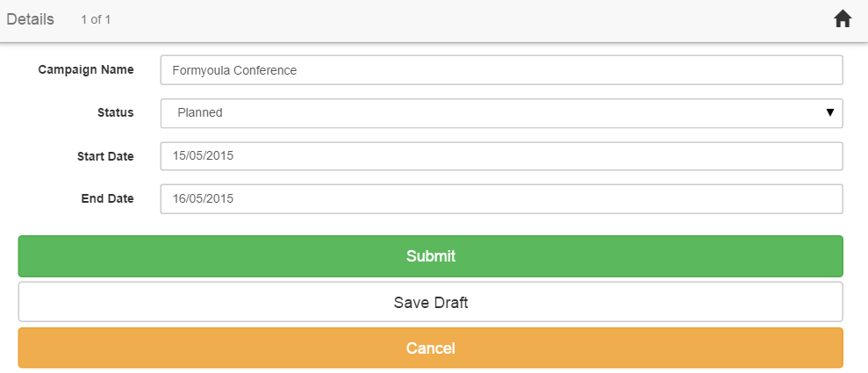Select the End Date input box
The width and height of the screenshot is (868, 373).
500,199
